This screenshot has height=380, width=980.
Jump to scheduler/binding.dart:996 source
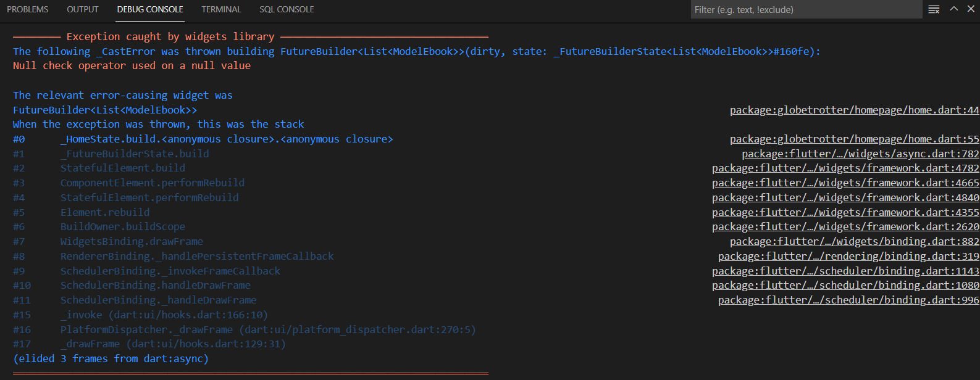[x=848, y=300]
